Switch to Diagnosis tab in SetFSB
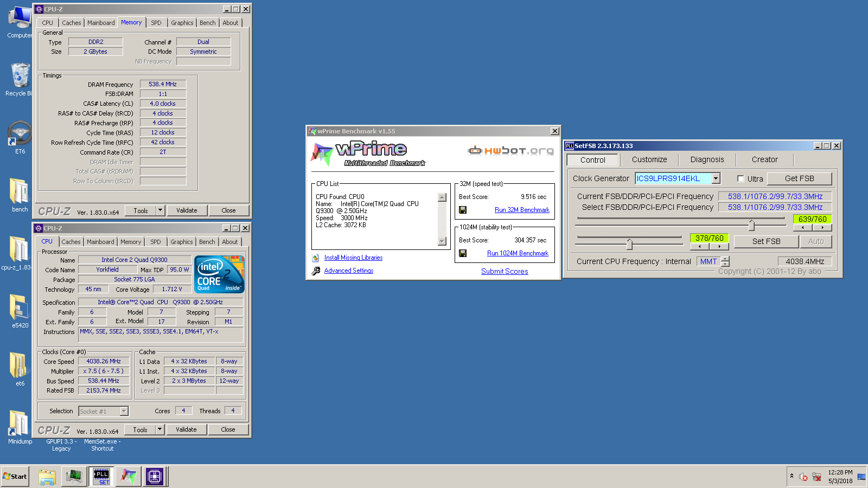 tap(707, 159)
